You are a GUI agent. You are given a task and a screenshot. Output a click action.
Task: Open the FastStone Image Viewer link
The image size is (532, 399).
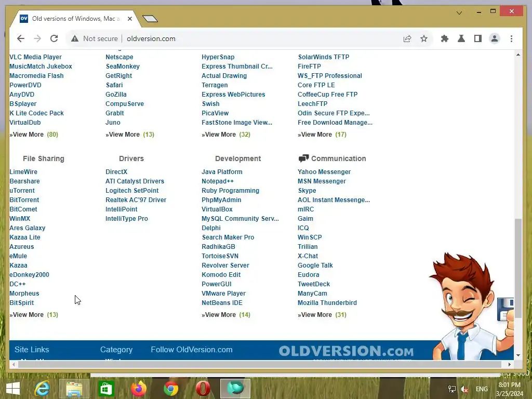click(x=237, y=123)
